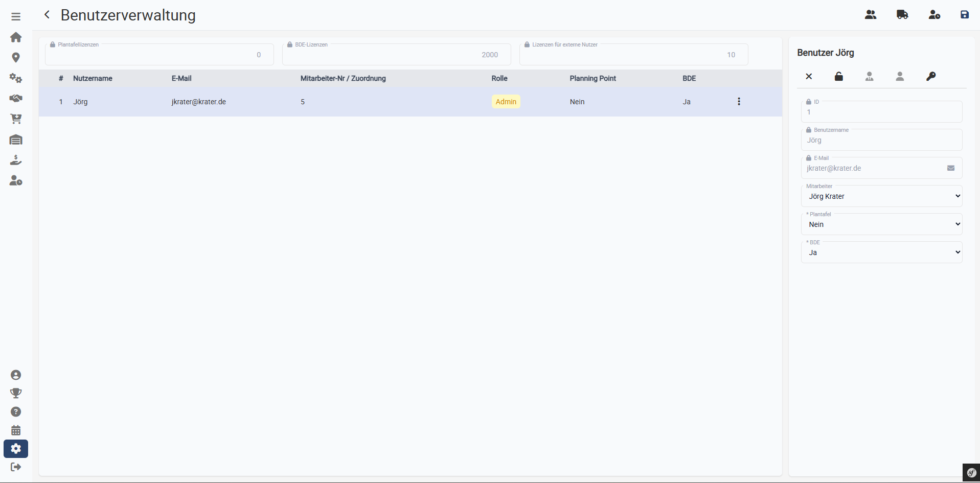Viewport: 980px width, 483px height.
Task: Change the Plantafel dropdown from Nein
Action: click(882, 224)
